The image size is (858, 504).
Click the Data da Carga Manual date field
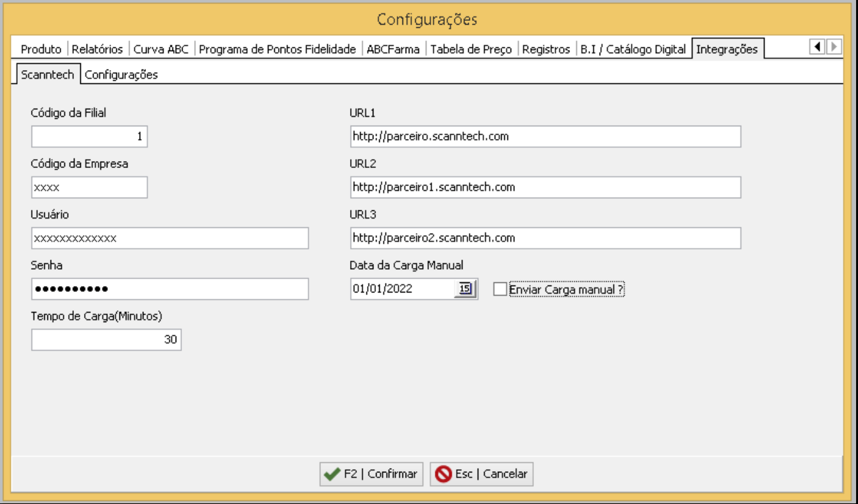click(401, 289)
